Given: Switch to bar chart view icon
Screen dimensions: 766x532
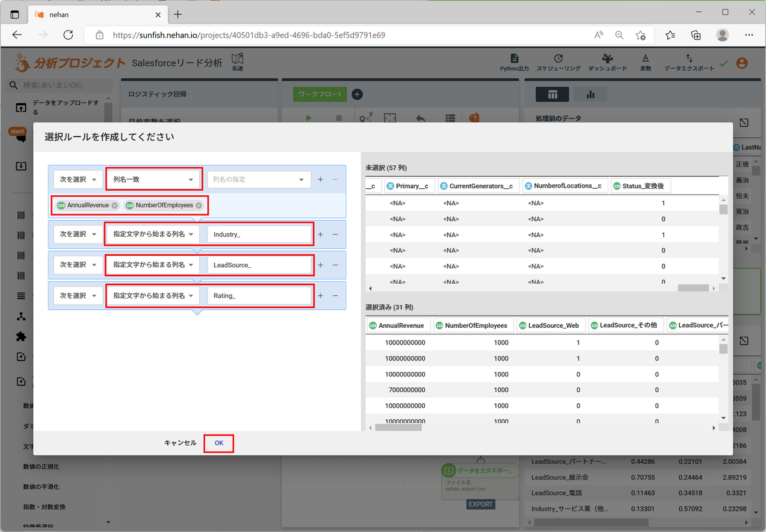Looking at the screenshot, I should coord(590,94).
